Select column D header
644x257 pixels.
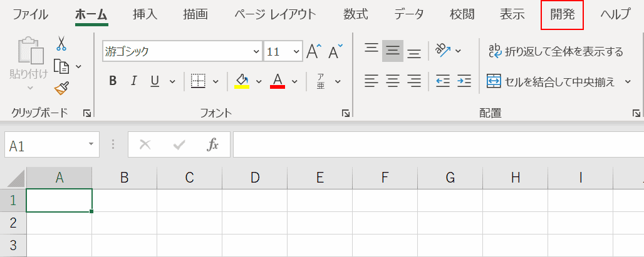click(254, 178)
